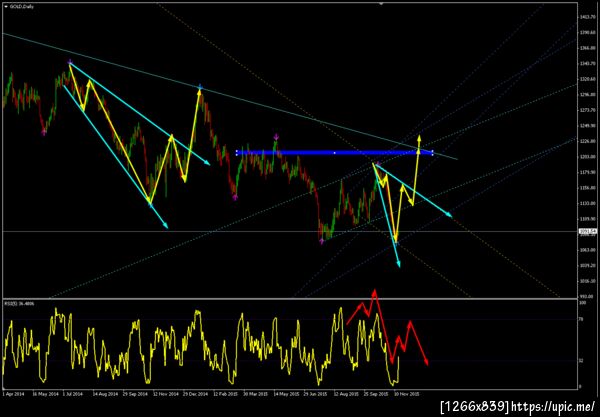Click the 1413.70 price scale value

click(587, 17)
